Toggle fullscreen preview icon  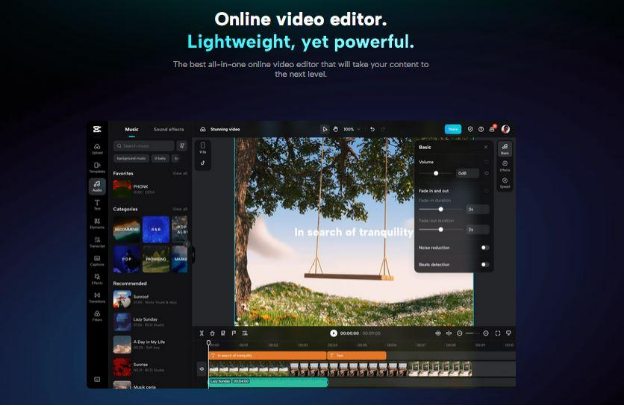click(497, 333)
